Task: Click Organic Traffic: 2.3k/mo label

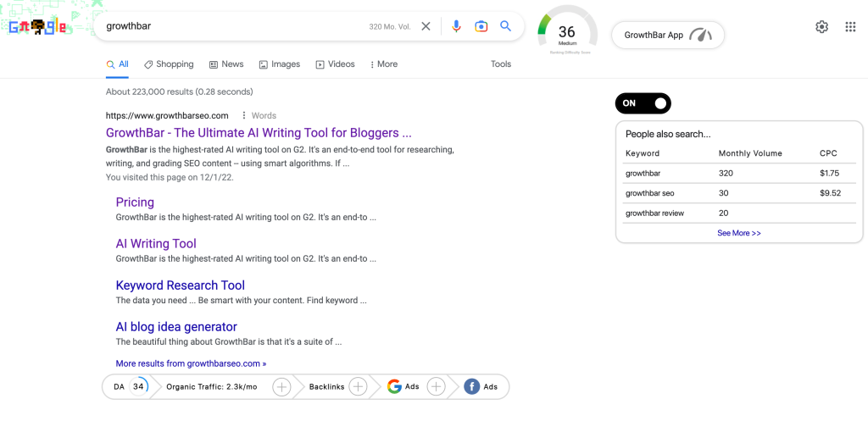Action: 212,387
